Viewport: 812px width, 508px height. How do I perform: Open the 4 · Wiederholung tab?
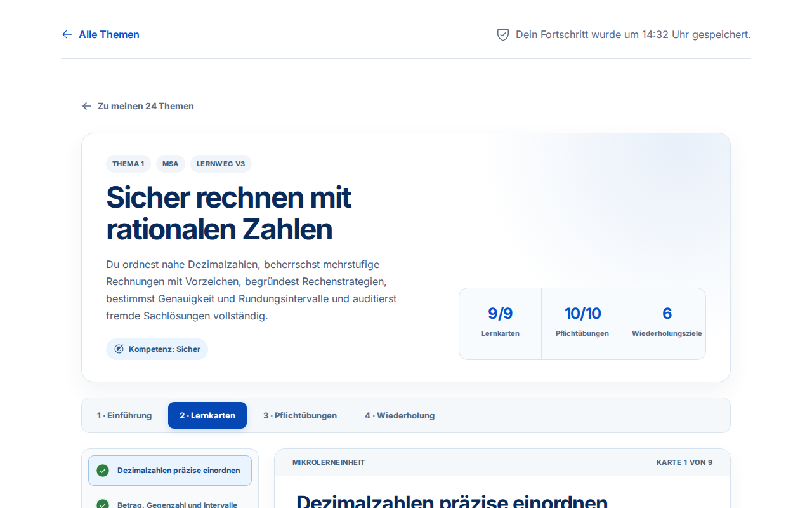(400, 415)
